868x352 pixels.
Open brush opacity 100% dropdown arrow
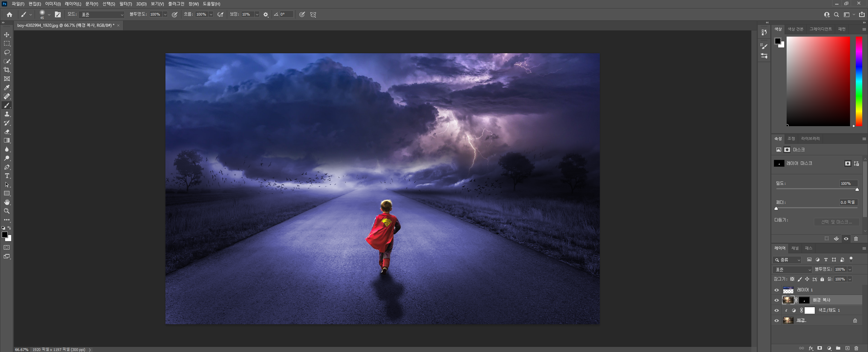[165, 15]
